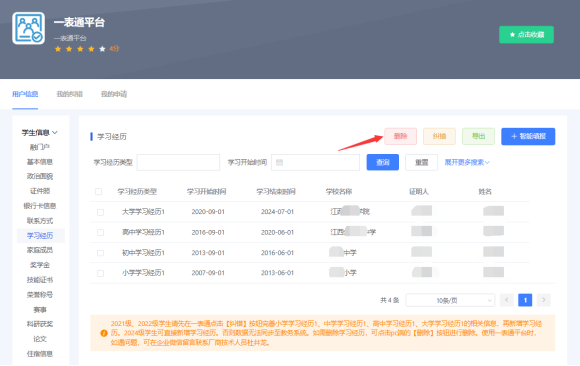Click the orange 纠错 button
Image resolution: width=580 pixels, height=366 pixels.
coord(439,136)
